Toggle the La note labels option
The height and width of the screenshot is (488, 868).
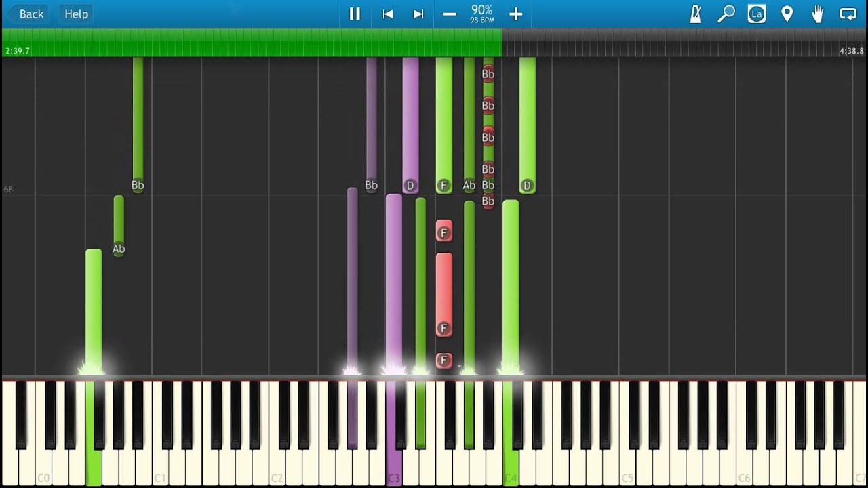pos(757,14)
